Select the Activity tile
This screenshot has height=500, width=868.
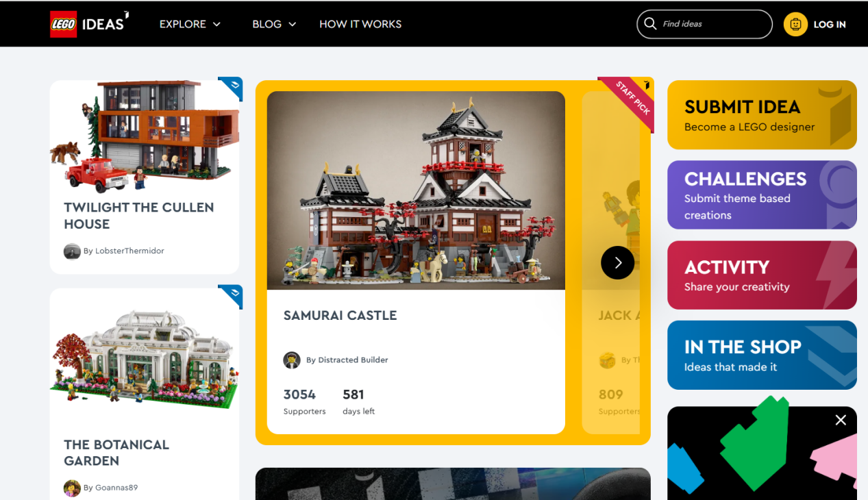[762, 275]
